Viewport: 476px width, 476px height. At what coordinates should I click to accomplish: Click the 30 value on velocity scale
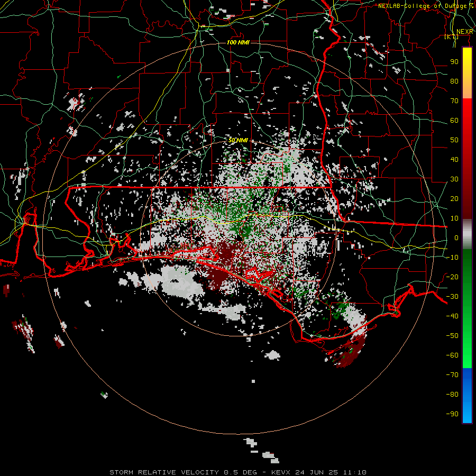454,179
